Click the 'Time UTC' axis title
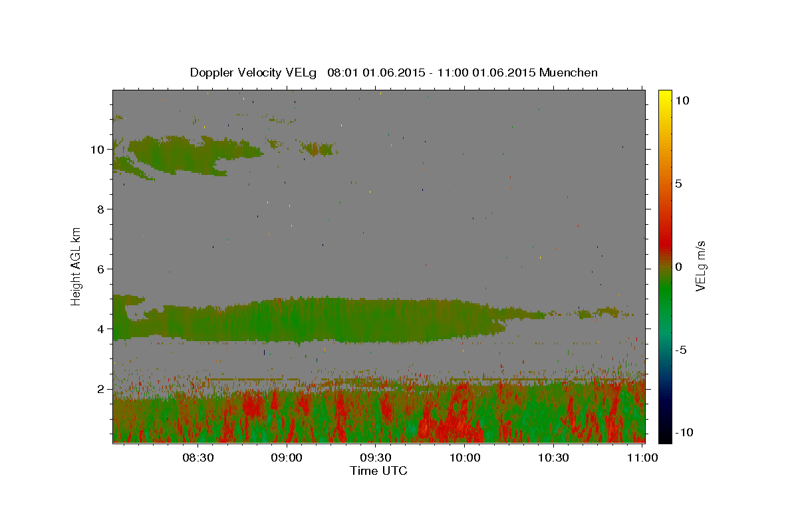The height and width of the screenshot is (532, 798). pos(378,471)
